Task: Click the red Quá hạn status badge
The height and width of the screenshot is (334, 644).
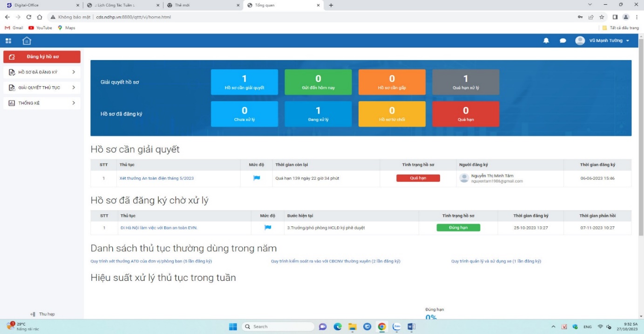Action: 418,178
